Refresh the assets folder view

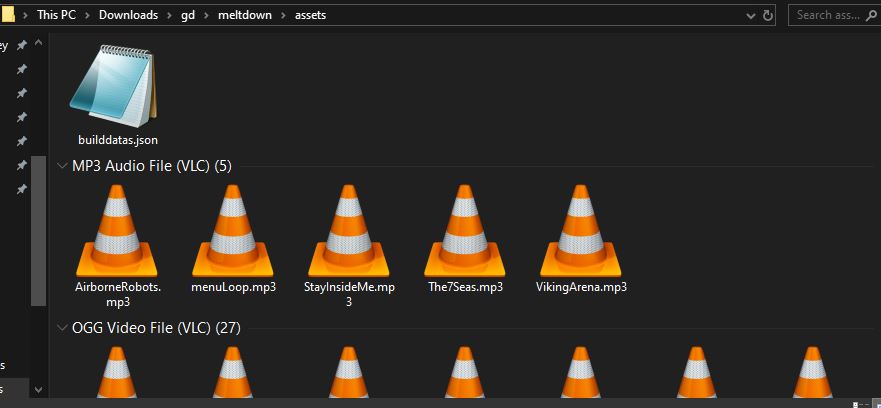[x=768, y=16]
